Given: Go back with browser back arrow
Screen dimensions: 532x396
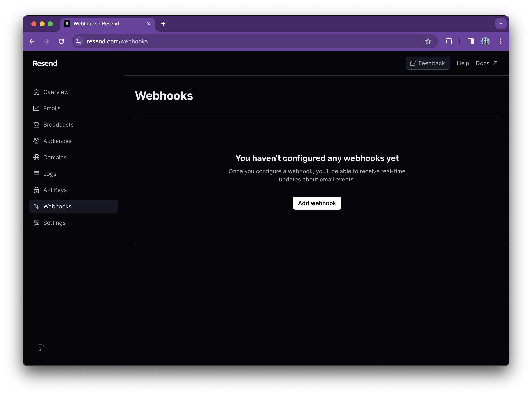Looking at the screenshot, I should point(32,41).
